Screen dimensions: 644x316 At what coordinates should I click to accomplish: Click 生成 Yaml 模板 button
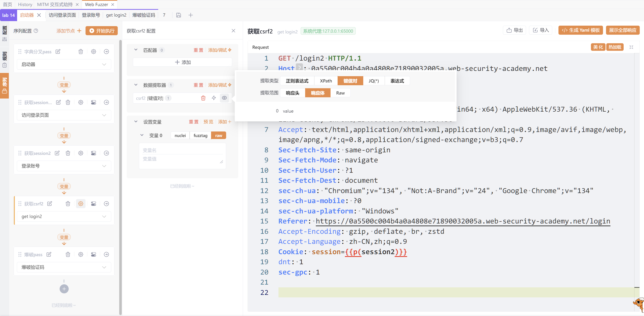tap(580, 30)
